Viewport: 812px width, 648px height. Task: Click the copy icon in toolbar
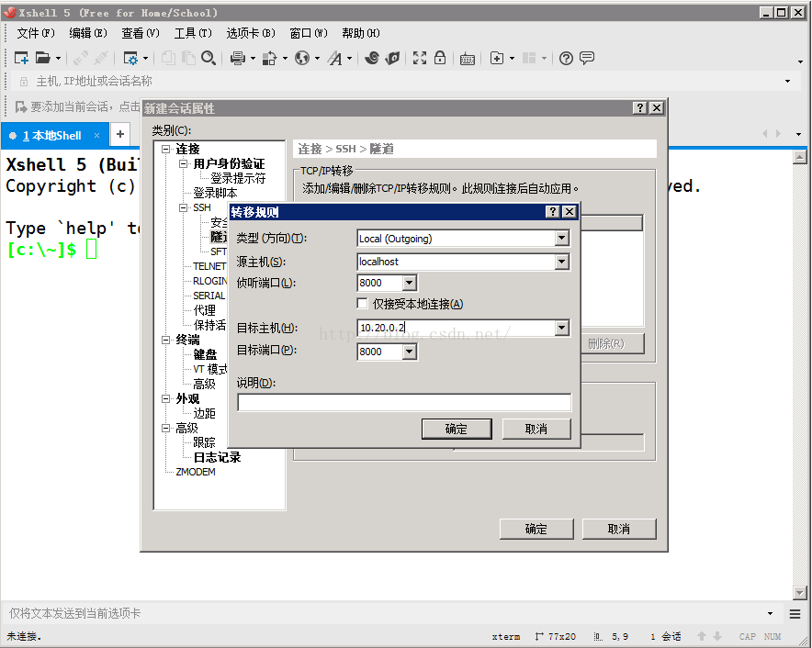pos(168,58)
